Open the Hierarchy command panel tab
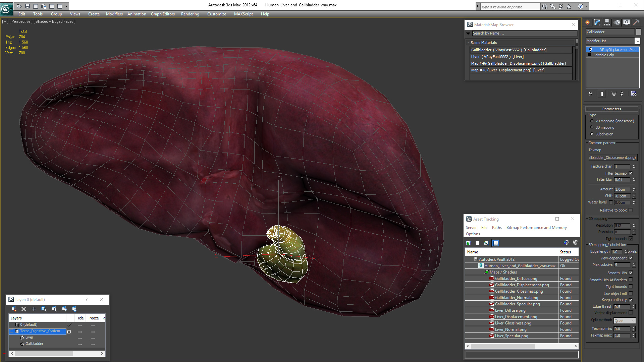 coord(607,22)
